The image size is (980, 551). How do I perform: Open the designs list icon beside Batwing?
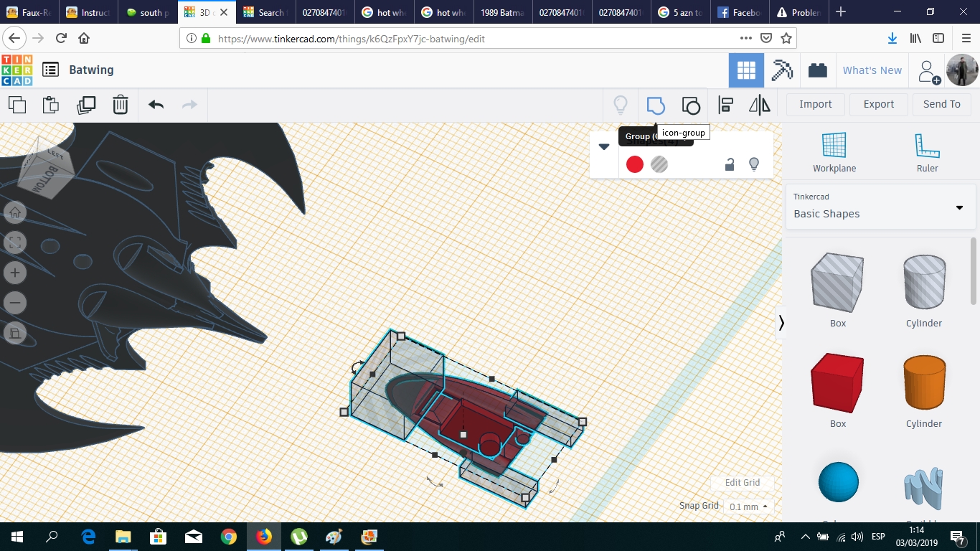click(50, 70)
